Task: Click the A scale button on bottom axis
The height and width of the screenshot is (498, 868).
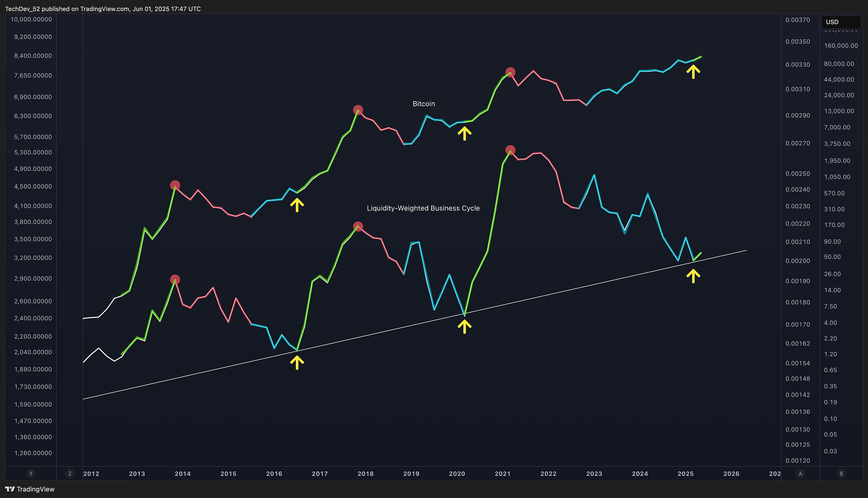Action: [x=800, y=473]
